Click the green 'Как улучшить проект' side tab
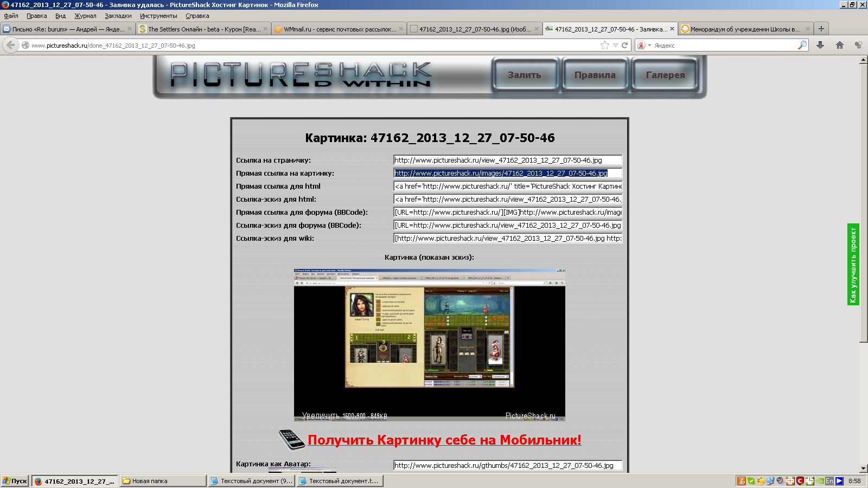The width and height of the screenshot is (868, 488). (853, 264)
